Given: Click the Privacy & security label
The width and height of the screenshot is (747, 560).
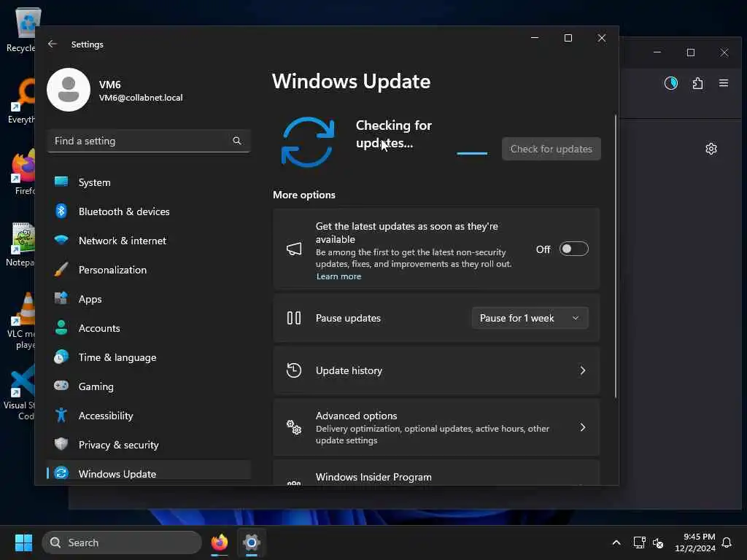Looking at the screenshot, I should 119,445.
